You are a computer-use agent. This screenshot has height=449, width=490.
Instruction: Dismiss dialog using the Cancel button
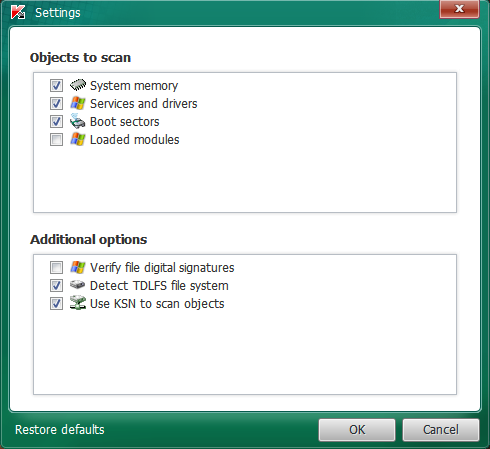tap(441, 430)
